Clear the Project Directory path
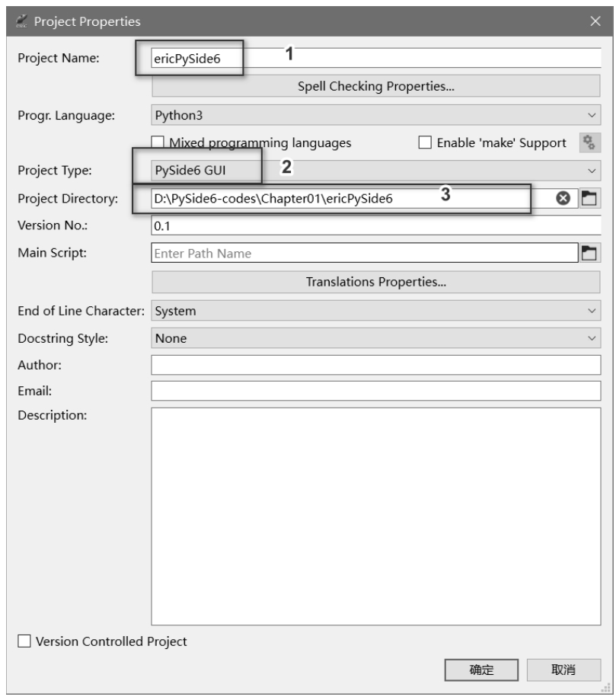Image resolution: width=616 pixels, height=697 pixels. (563, 198)
